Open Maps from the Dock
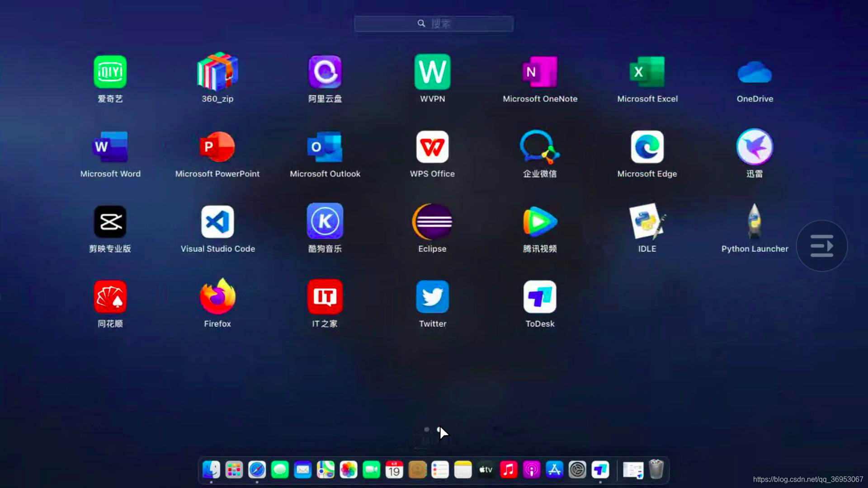This screenshot has width=868, height=488. click(325, 470)
